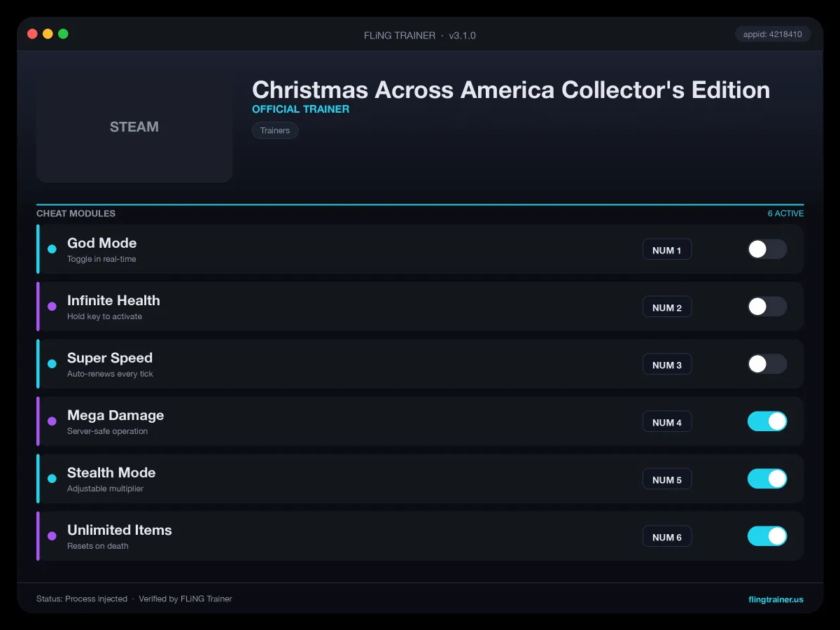The image size is (840, 630).
Task: Click the 'Hold key to activate' description
Action: tap(104, 316)
